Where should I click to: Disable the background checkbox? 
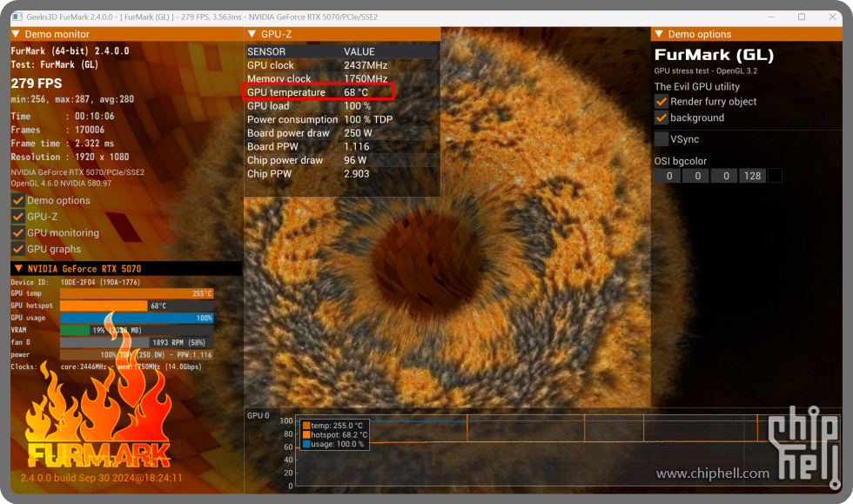[x=661, y=118]
